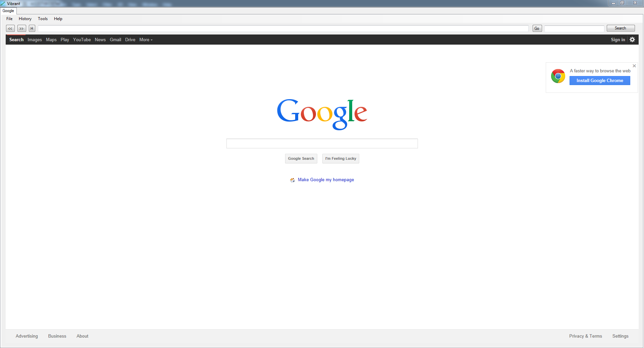Screen dimensions: 644x348
Task: Select the Sign in link
Action: coord(618,40)
